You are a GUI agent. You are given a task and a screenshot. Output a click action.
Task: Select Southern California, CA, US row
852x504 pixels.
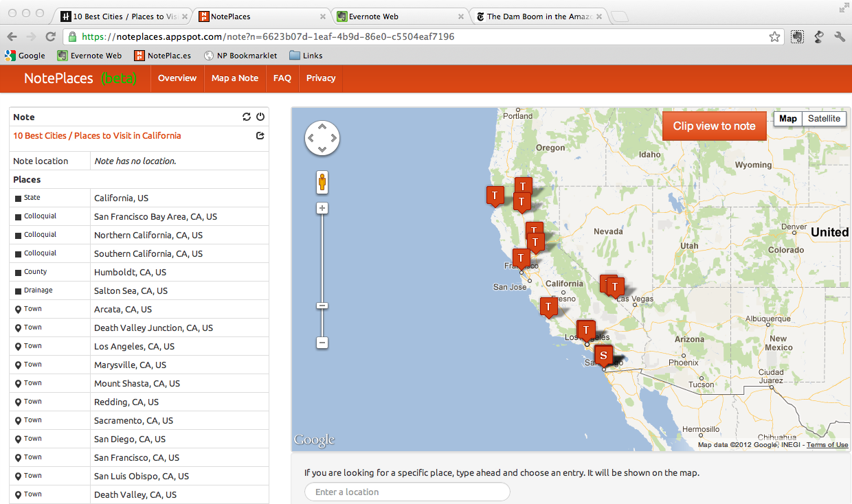(139, 254)
